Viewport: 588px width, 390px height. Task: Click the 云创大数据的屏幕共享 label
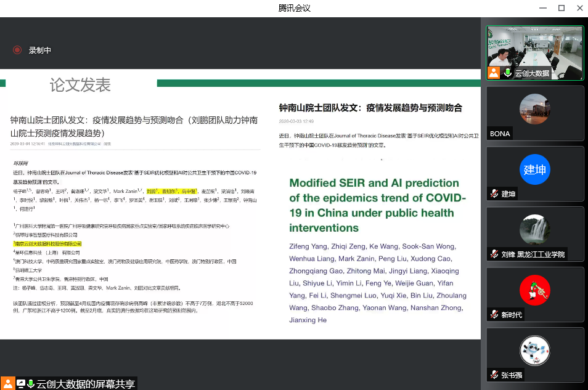pyautogui.click(x=86, y=384)
